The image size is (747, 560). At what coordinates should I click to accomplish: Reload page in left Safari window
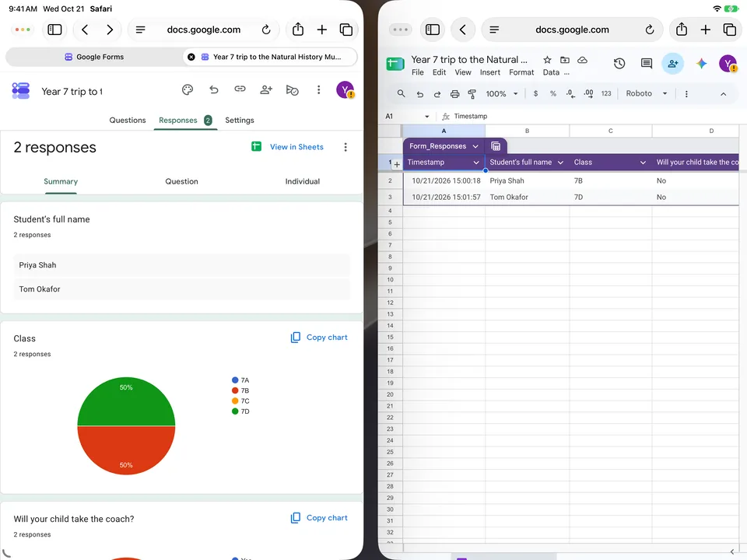click(266, 30)
